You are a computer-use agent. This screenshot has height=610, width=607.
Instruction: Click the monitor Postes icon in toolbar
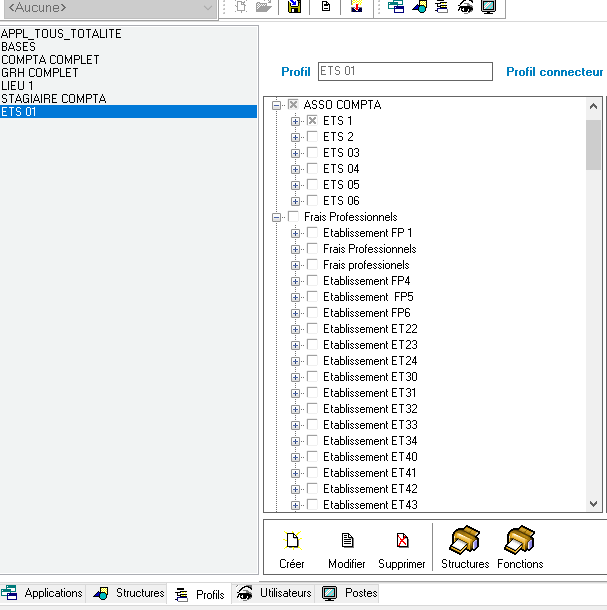(488, 7)
